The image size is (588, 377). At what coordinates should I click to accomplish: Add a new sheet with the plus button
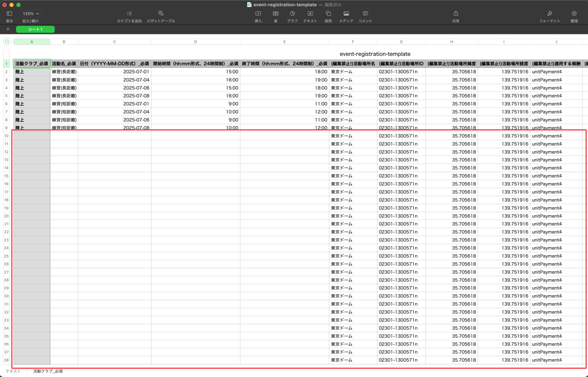click(8, 29)
